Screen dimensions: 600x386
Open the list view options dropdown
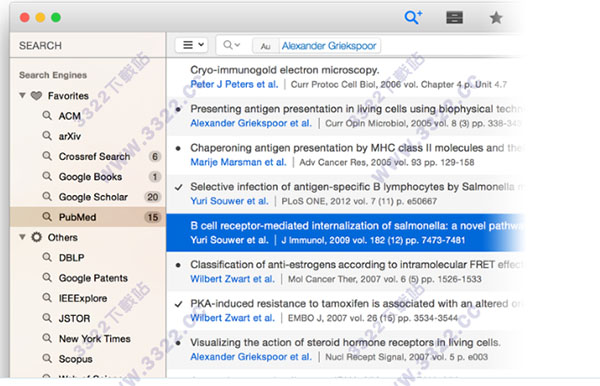(191, 45)
